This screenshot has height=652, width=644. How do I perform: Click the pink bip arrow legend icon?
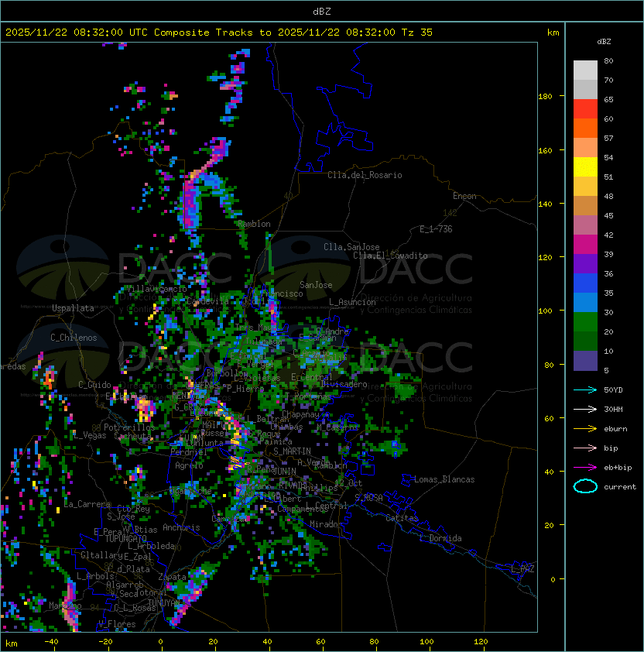tap(585, 448)
